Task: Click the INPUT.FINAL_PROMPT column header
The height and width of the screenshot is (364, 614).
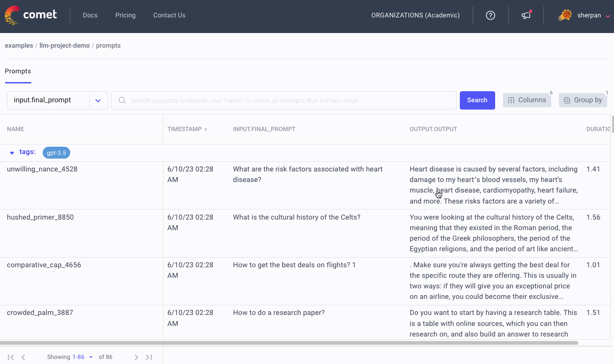Action: (x=264, y=129)
